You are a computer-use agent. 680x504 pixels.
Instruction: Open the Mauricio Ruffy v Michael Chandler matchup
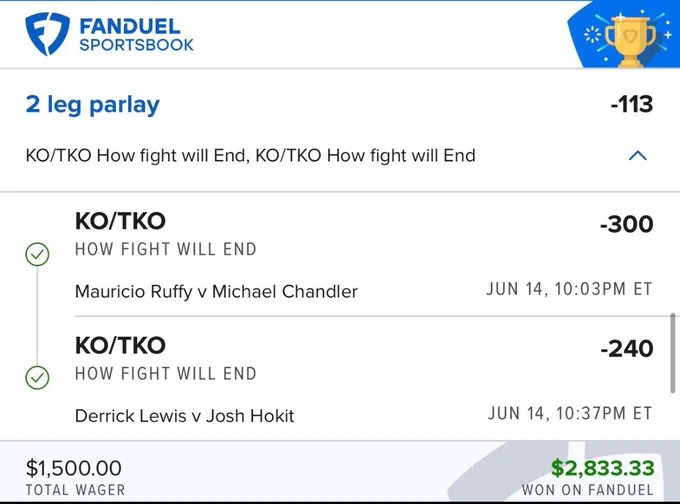click(x=216, y=291)
